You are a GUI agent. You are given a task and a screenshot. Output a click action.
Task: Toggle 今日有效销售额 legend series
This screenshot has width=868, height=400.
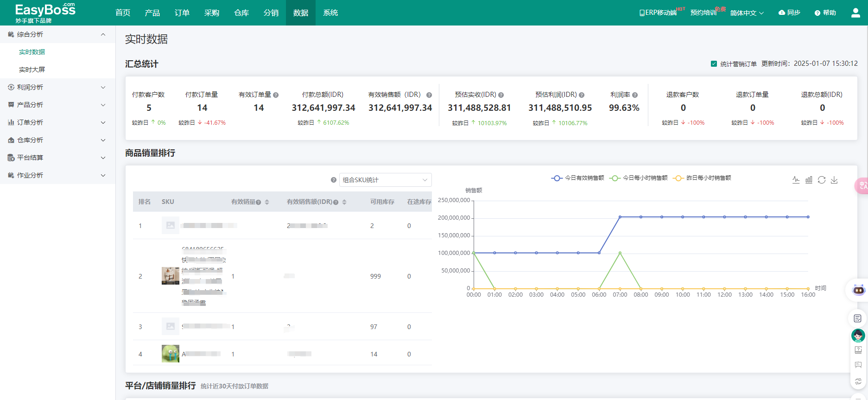pos(578,178)
